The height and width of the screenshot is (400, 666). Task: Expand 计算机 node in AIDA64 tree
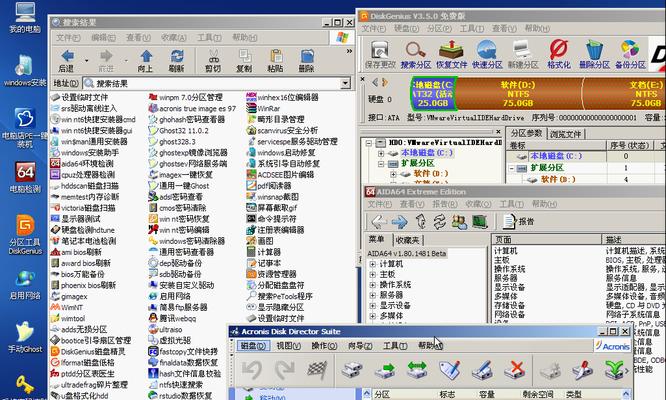(373, 264)
